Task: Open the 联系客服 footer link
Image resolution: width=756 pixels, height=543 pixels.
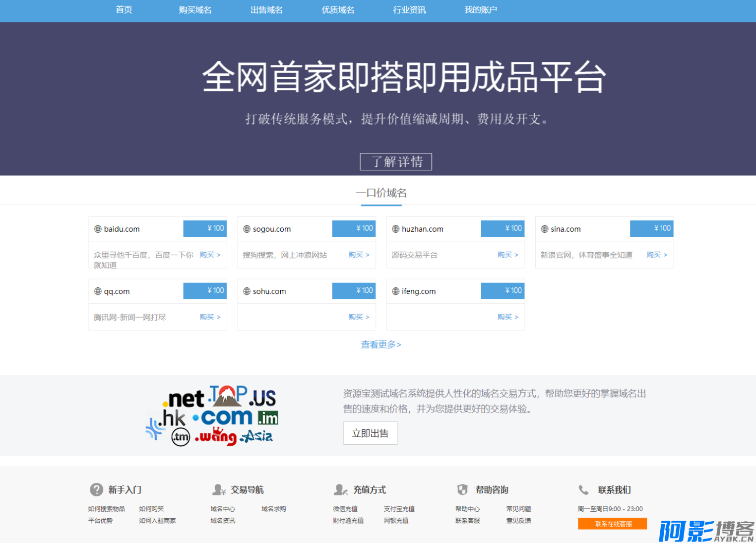Action: 468,521
